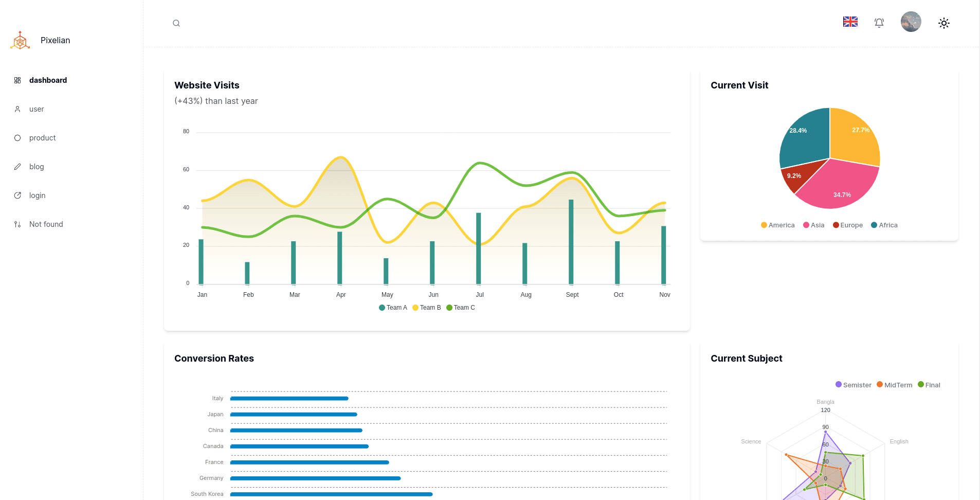
Task: Open the notifications bell
Action: [879, 23]
